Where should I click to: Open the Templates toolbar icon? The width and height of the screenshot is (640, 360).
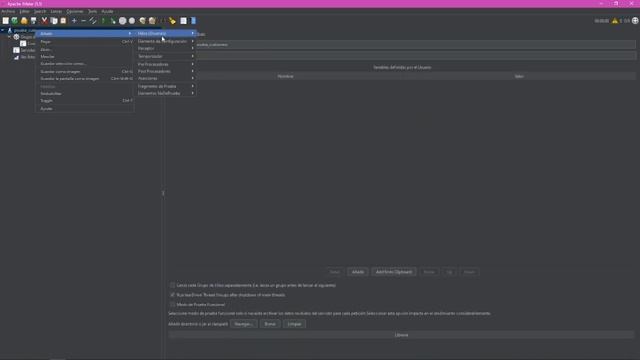[x=15, y=20]
